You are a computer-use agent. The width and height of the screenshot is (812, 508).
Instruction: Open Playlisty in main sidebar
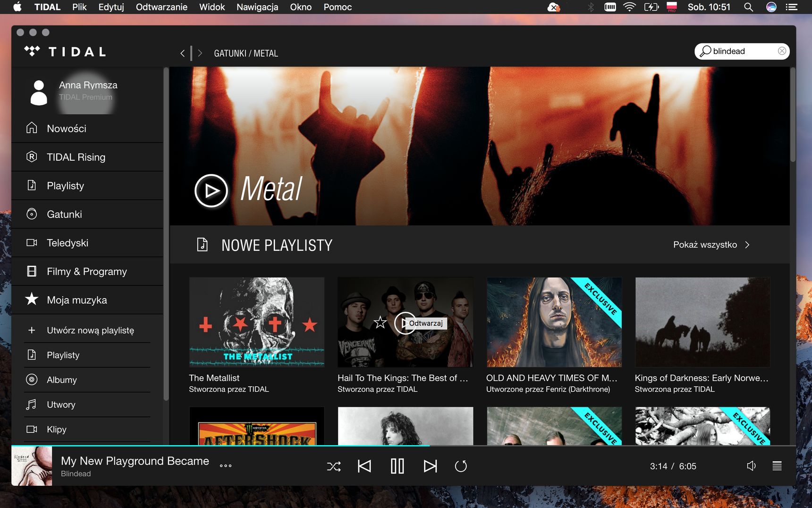[x=87, y=186]
